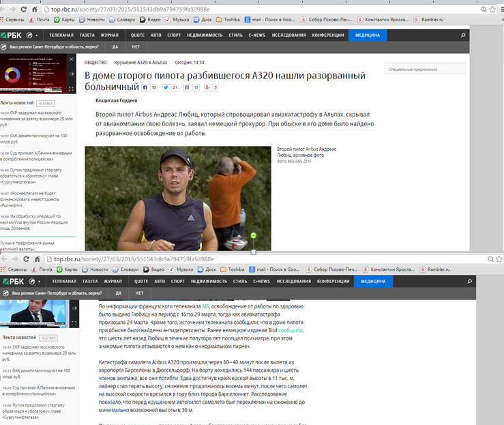
Task: Open the ОБЩЕСТВО category link above the headline
Action: pyautogui.click(x=95, y=62)
